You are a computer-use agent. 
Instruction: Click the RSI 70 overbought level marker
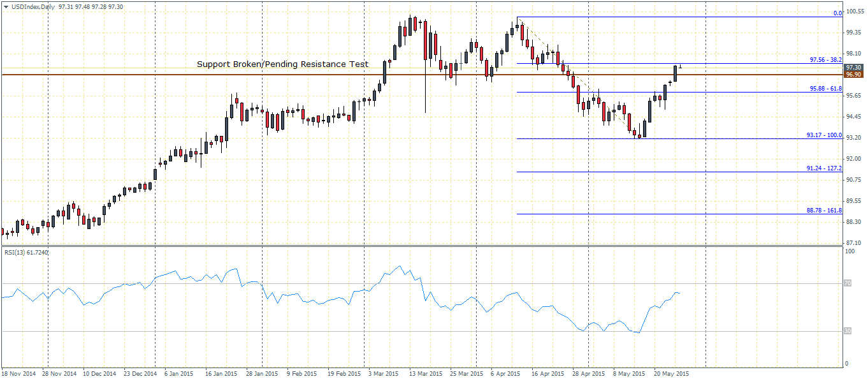tap(847, 283)
